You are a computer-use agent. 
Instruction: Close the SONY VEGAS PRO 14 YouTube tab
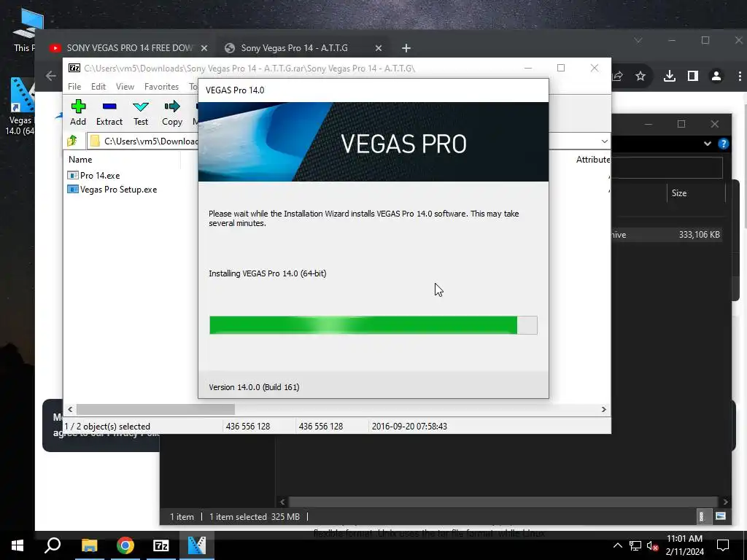click(204, 48)
